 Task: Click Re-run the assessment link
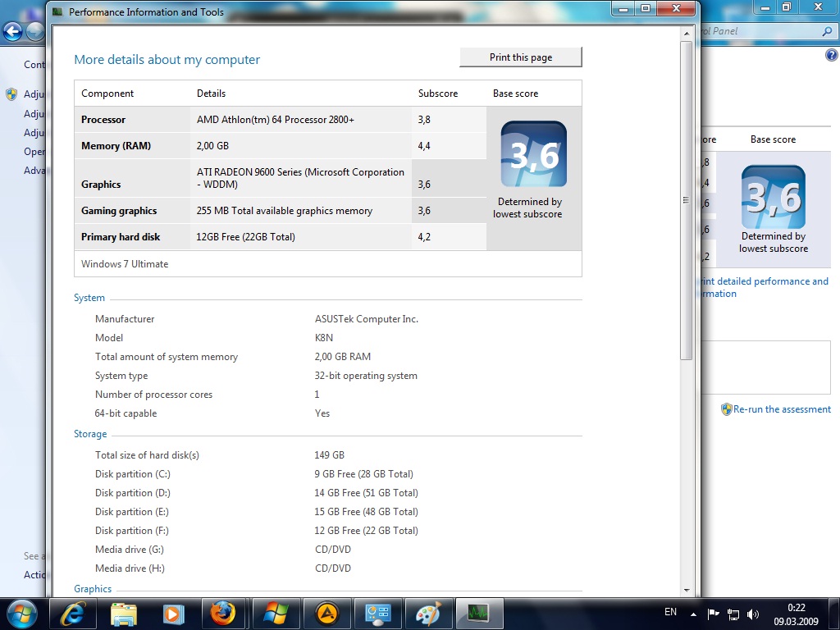(x=782, y=409)
